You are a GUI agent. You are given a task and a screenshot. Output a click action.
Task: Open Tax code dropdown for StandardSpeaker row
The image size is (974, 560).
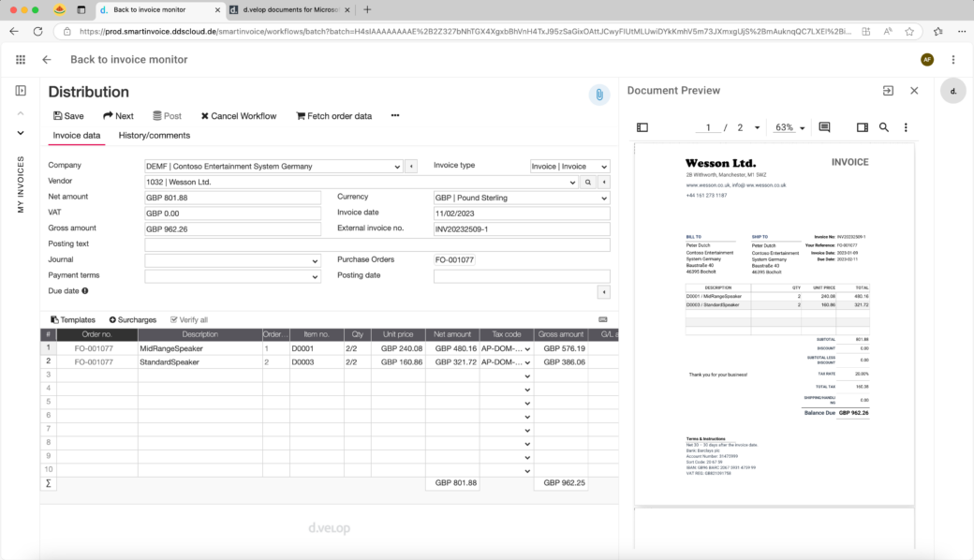(527, 362)
